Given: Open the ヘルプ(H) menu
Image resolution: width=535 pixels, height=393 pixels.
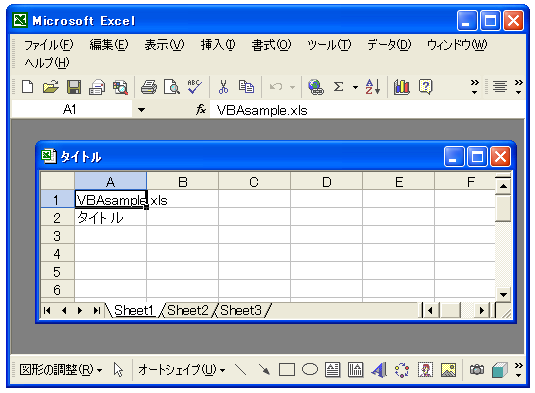Looking at the screenshot, I should coord(47,62).
